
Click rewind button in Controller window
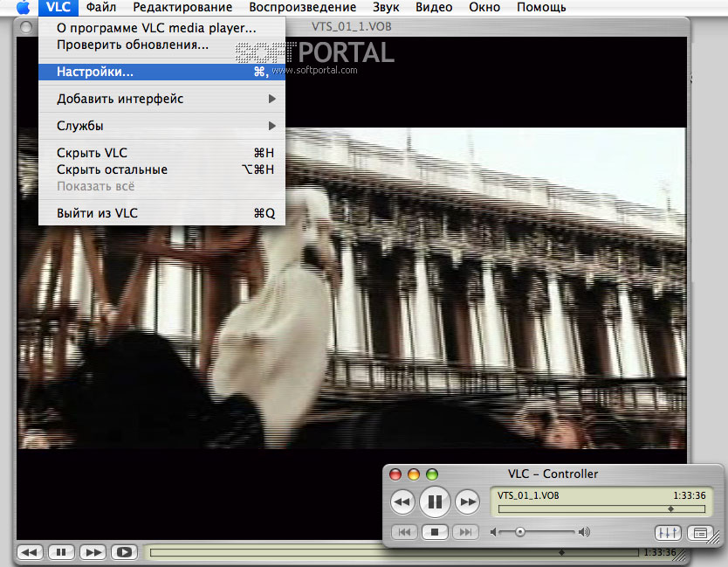(402, 502)
